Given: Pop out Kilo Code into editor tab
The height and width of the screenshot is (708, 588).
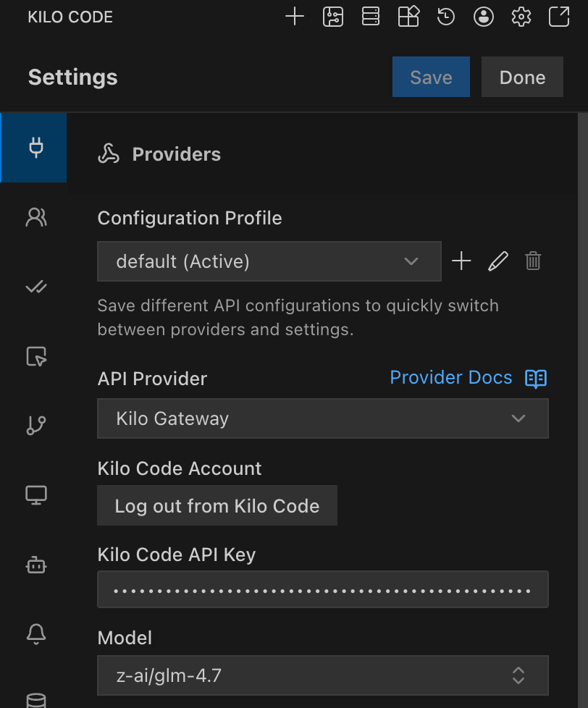Looking at the screenshot, I should click(x=558, y=17).
